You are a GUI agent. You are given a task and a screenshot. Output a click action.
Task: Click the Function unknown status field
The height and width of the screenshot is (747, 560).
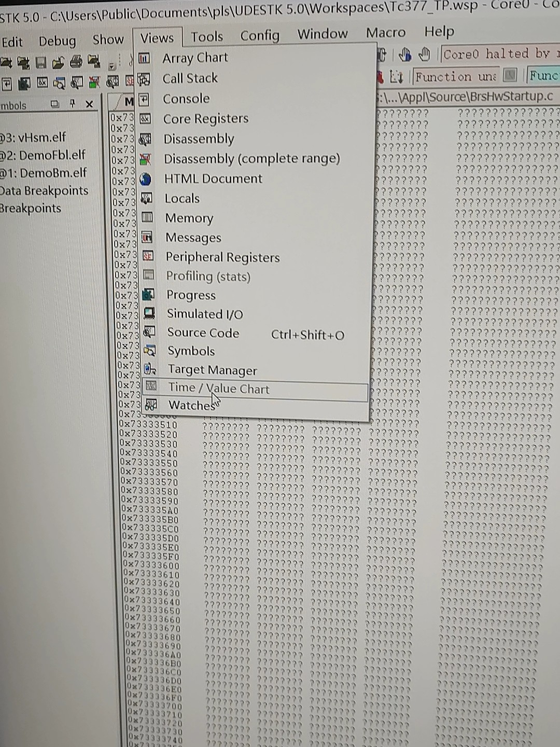(456, 77)
